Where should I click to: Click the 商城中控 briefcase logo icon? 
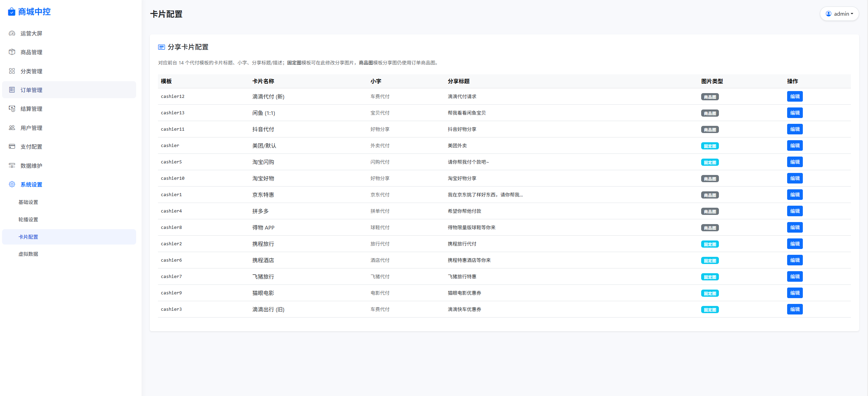click(12, 12)
